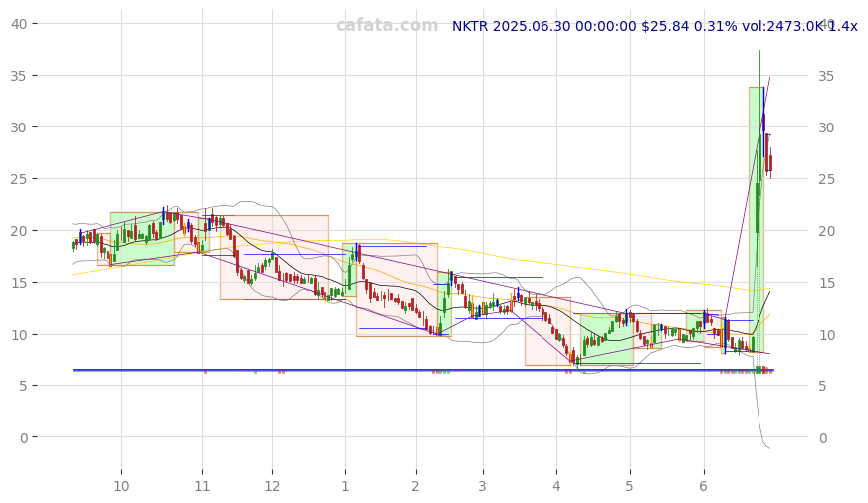
Task: Click the left y-axis label 30
Action: [18, 127]
